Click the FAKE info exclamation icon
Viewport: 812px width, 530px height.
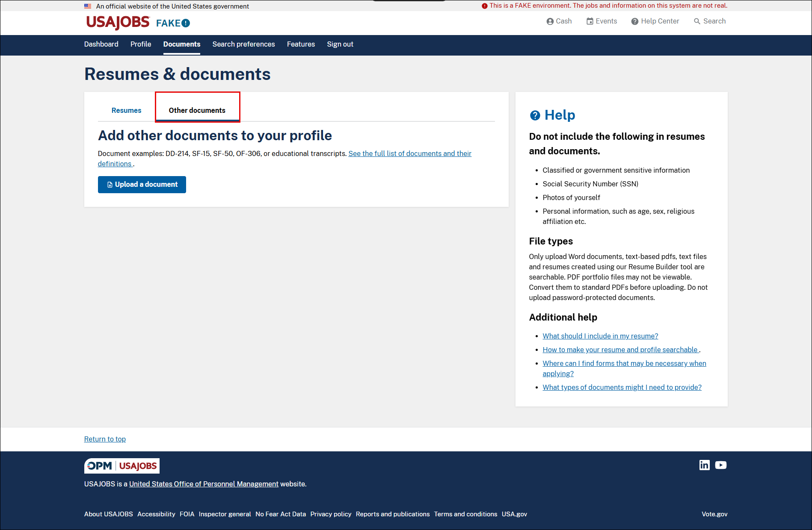coord(186,23)
